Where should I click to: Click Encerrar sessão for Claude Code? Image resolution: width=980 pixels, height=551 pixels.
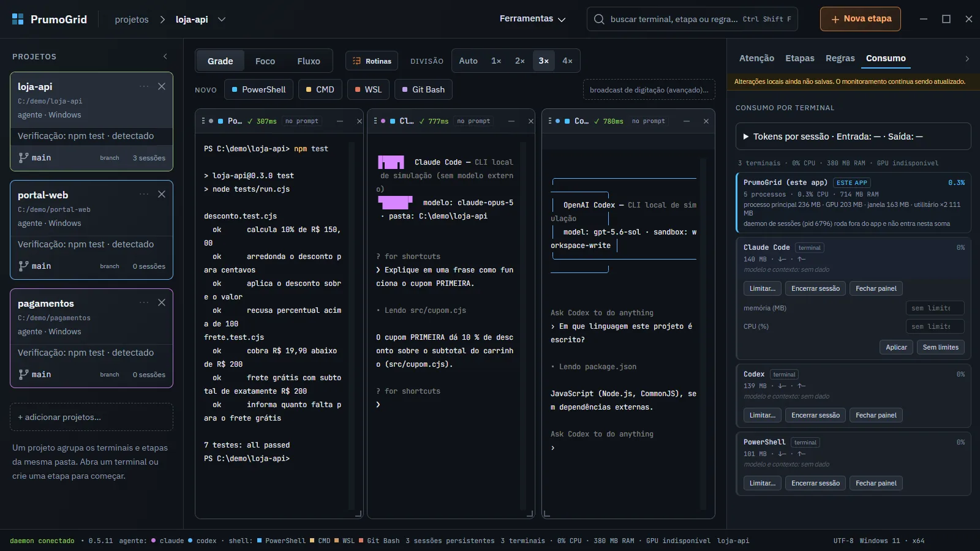(x=815, y=288)
